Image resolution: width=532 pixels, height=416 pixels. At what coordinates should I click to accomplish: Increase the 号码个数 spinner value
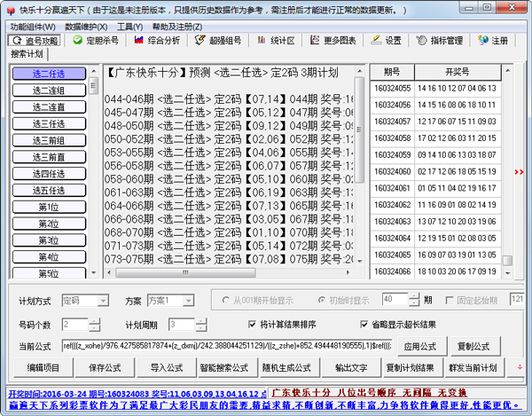tap(94, 321)
